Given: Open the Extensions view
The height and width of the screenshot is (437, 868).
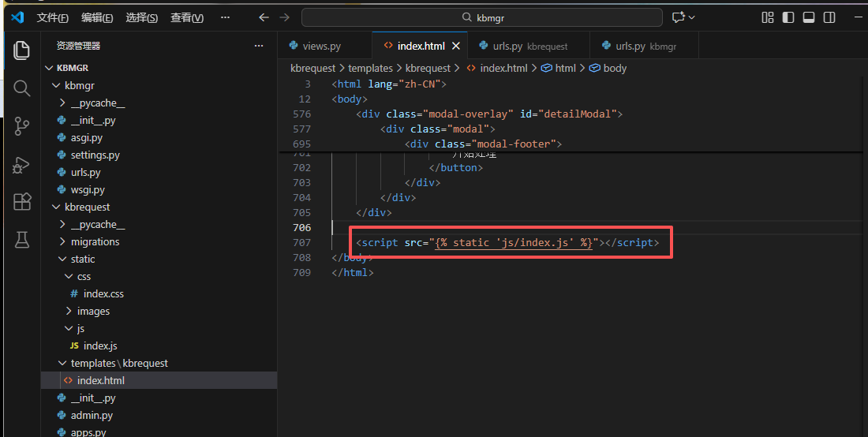Looking at the screenshot, I should pyautogui.click(x=21, y=201).
